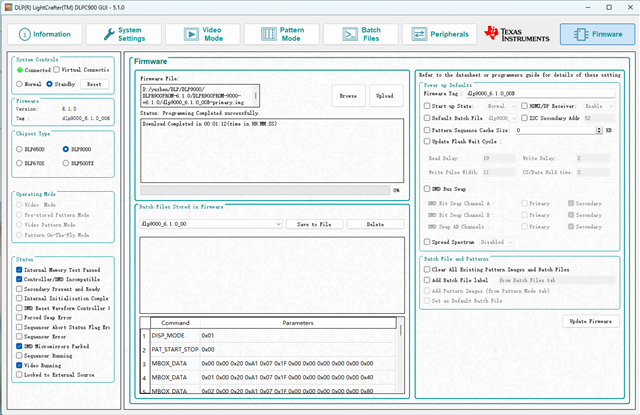Click the command table vertical scrollbar
The height and width of the screenshot is (415, 640).
pos(401,355)
